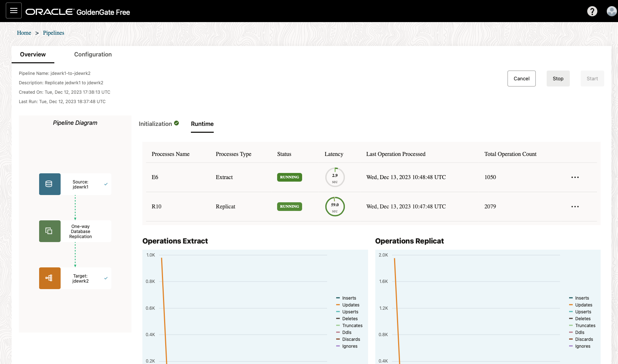618x364 pixels.
Task: Click the RUNNING status badge for E6
Action: pos(289,177)
